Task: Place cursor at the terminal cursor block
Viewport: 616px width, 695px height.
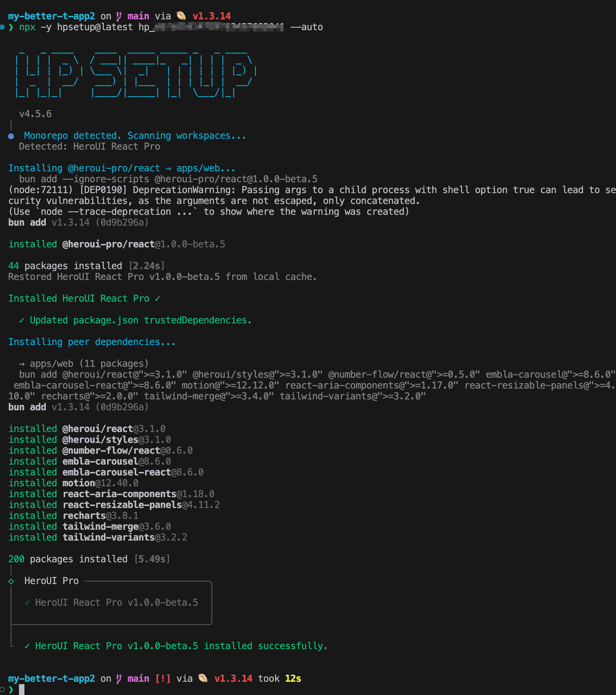Action: click(22, 690)
